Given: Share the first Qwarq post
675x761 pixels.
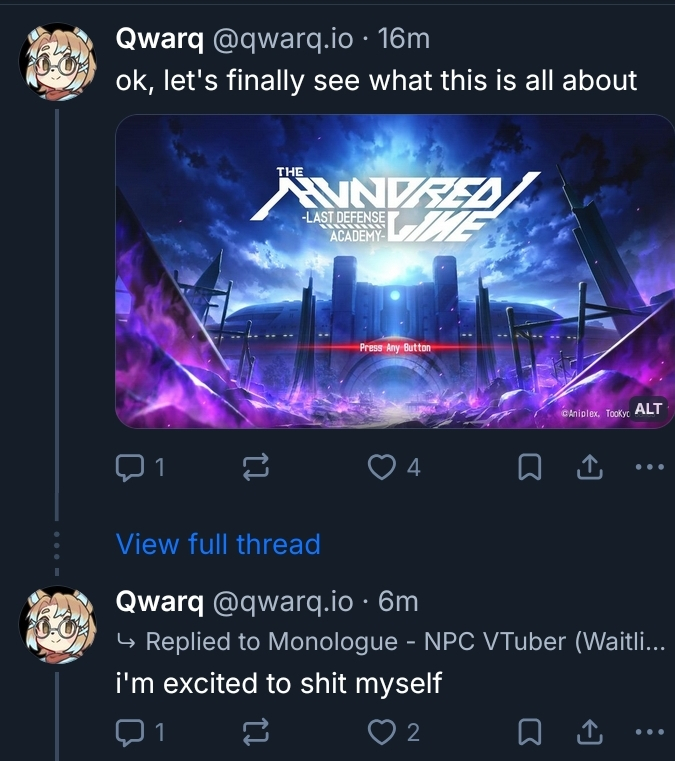Looking at the screenshot, I should click(x=590, y=467).
